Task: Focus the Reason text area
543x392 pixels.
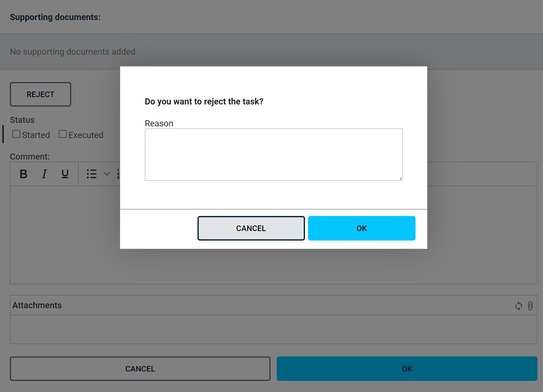Action: tap(274, 154)
